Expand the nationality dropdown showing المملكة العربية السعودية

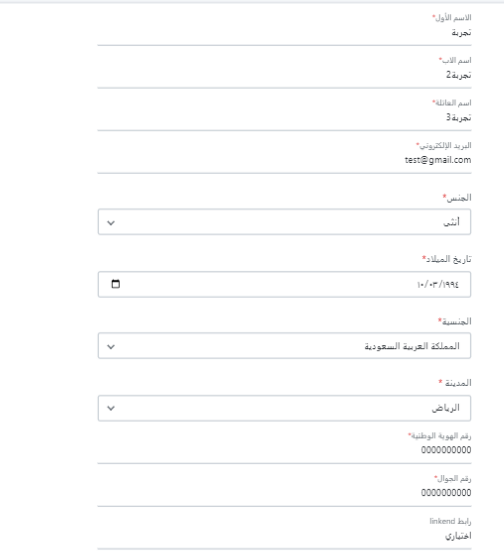tap(284, 346)
